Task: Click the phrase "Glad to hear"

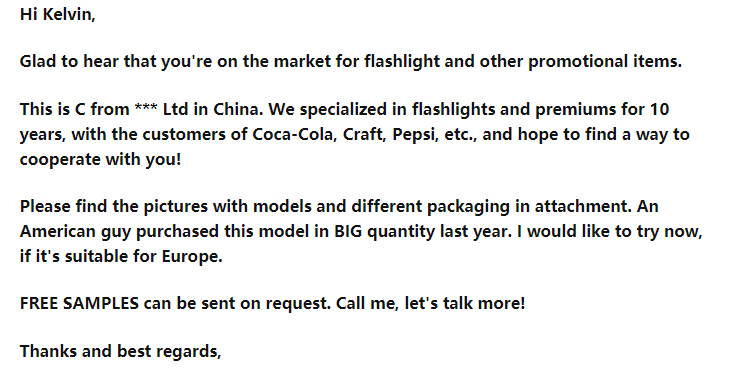Action: [x=69, y=61]
